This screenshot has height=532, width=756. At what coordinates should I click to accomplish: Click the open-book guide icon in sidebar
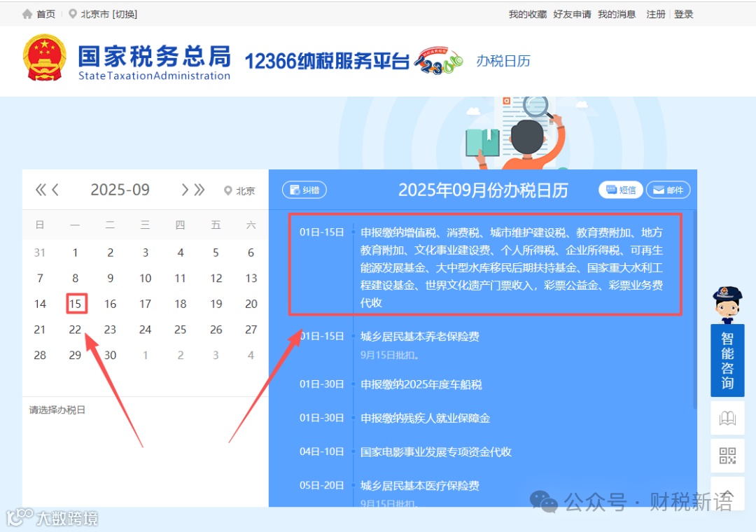727,418
